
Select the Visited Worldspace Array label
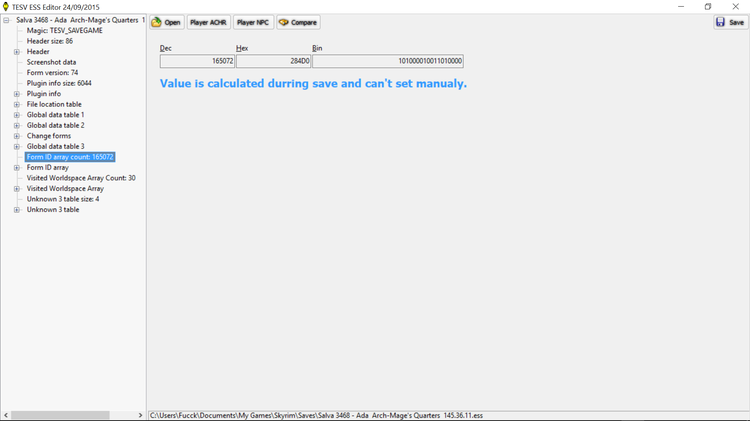[65, 188]
